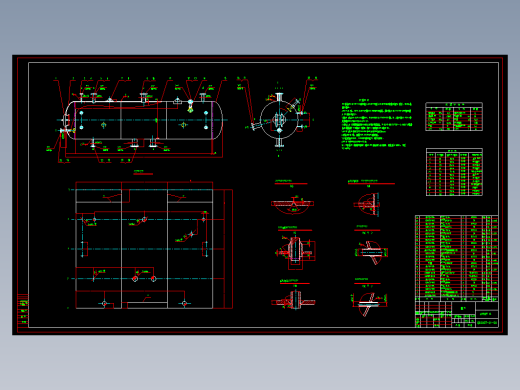Click the title block in drawing's bottom corner
The image size is (520, 390).
[457, 314]
